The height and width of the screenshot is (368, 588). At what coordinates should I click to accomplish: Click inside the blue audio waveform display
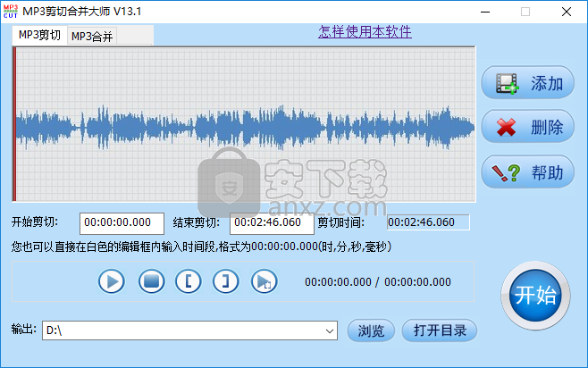click(x=245, y=124)
